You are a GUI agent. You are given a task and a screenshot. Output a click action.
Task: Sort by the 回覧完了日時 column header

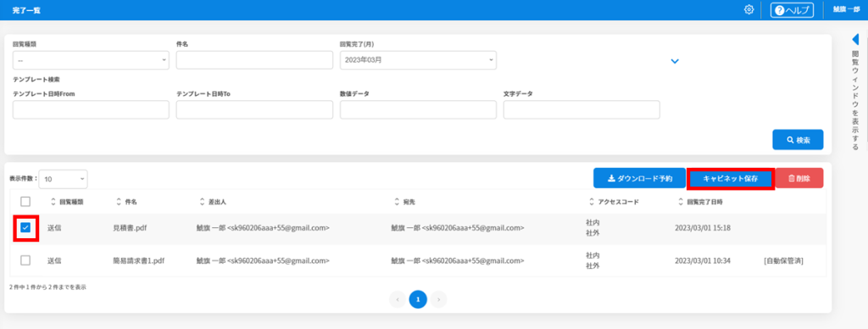tap(699, 202)
